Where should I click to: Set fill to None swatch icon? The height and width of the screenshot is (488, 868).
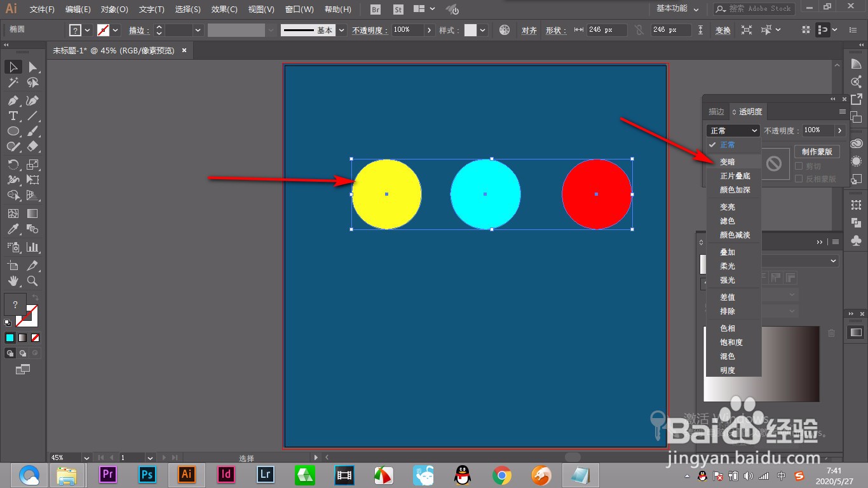(36, 337)
